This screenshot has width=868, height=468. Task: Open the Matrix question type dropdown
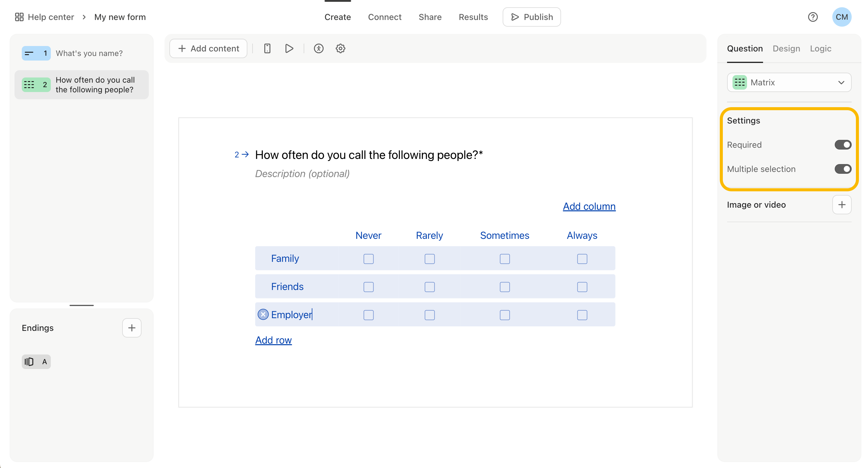(789, 82)
